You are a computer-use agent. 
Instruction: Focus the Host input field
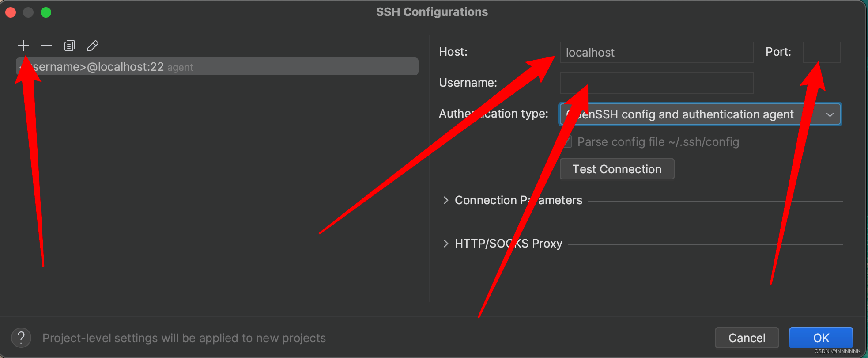(657, 53)
